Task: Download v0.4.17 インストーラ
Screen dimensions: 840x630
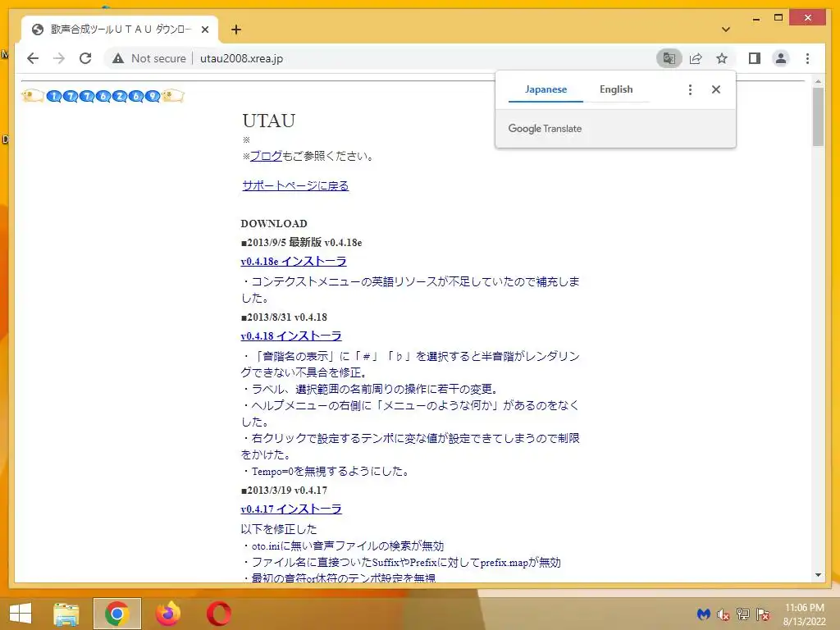Action: pos(291,509)
